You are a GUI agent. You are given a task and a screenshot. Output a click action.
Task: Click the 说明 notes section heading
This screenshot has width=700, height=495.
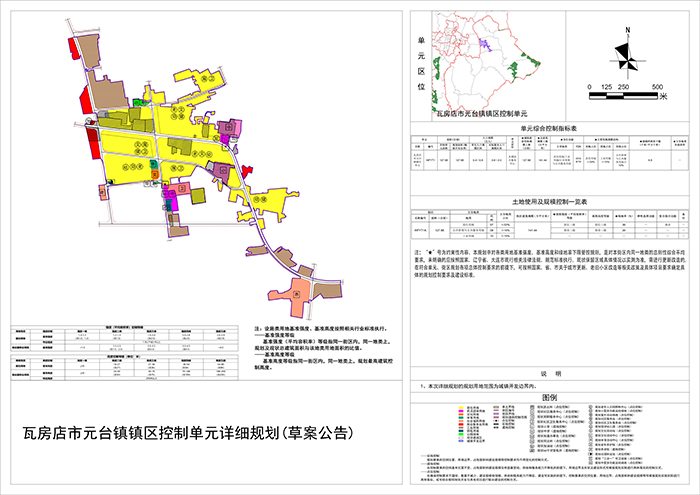[551, 373]
